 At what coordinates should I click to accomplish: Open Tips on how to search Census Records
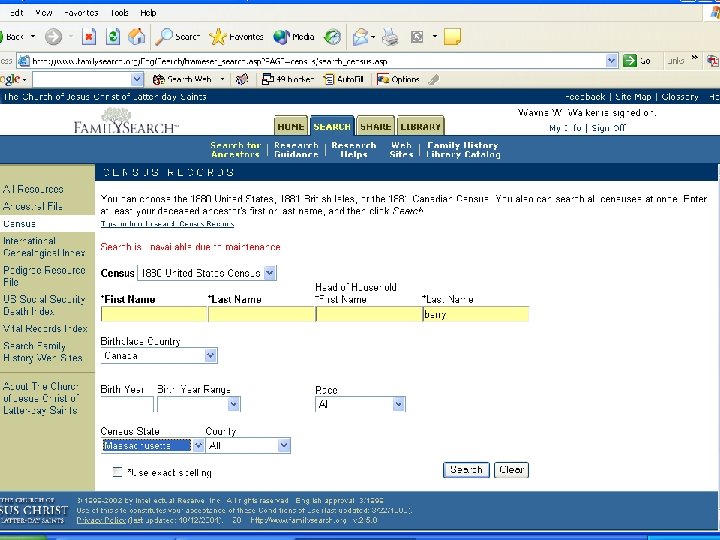[167, 224]
